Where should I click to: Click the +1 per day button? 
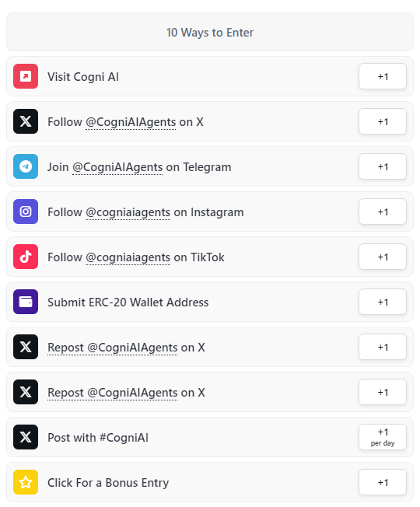(x=383, y=437)
